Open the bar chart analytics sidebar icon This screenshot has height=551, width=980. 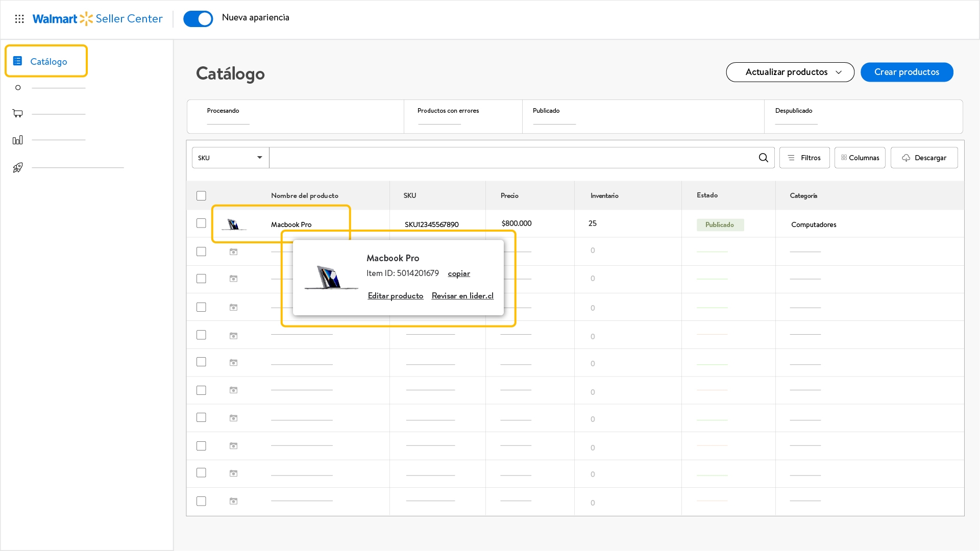(x=18, y=140)
